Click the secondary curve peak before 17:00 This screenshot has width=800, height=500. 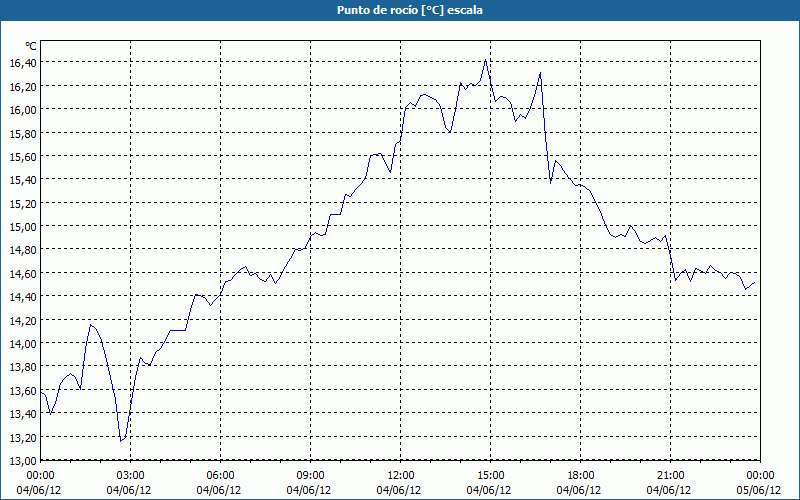[540, 73]
